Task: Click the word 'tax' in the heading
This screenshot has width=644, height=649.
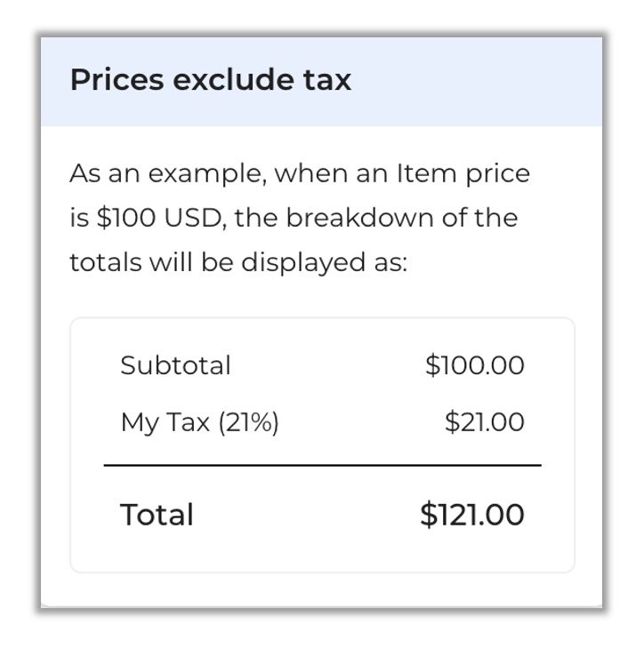Action: 327,80
